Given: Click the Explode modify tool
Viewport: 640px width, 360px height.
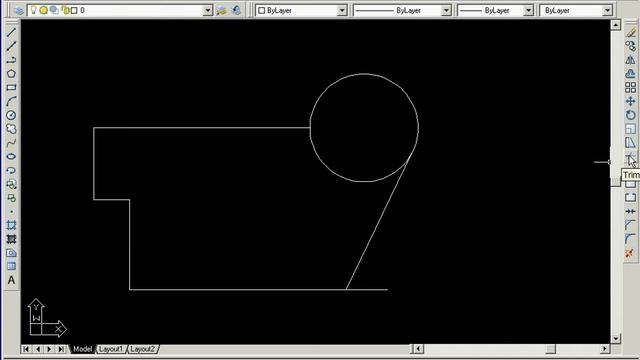Looking at the screenshot, I should (x=631, y=253).
